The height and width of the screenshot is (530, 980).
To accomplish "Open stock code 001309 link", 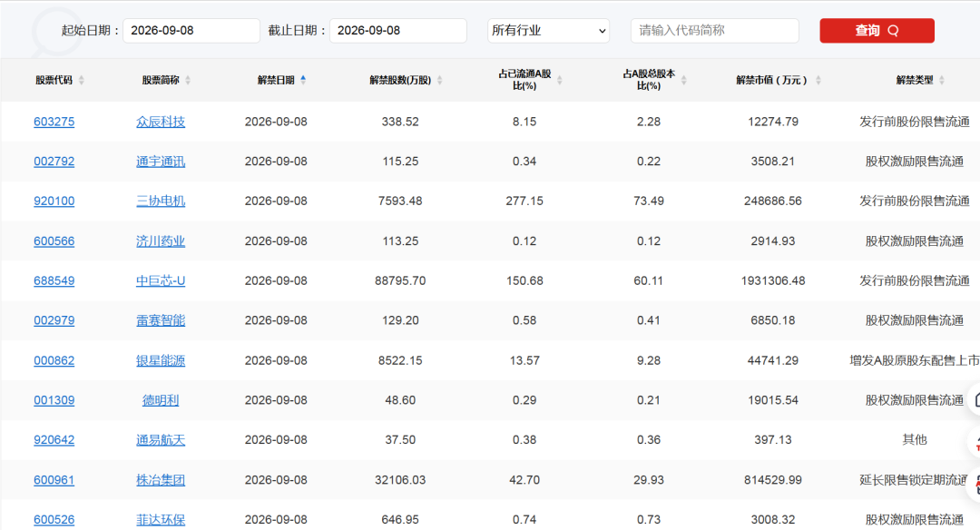I will (x=54, y=400).
